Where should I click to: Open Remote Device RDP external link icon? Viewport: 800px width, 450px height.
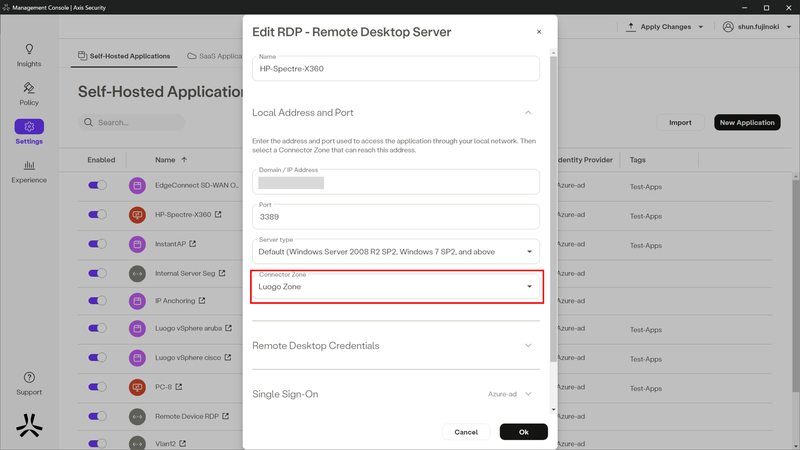click(x=226, y=416)
